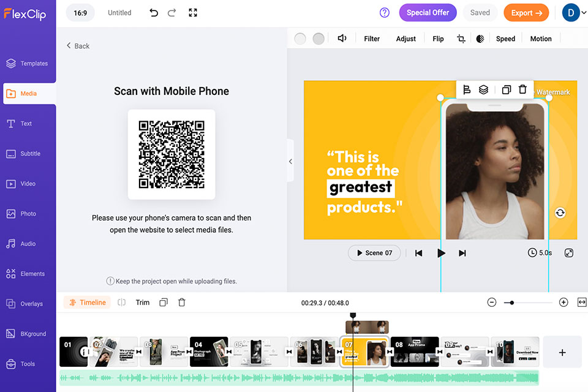Fit timeline to screen width
Image resolution: width=588 pixels, height=392 pixels.
tap(582, 303)
